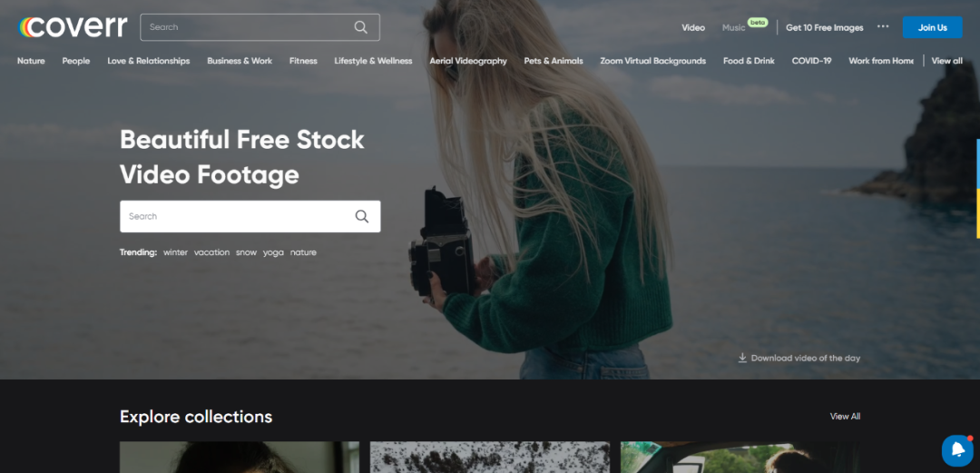View All explore collections

(x=845, y=416)
